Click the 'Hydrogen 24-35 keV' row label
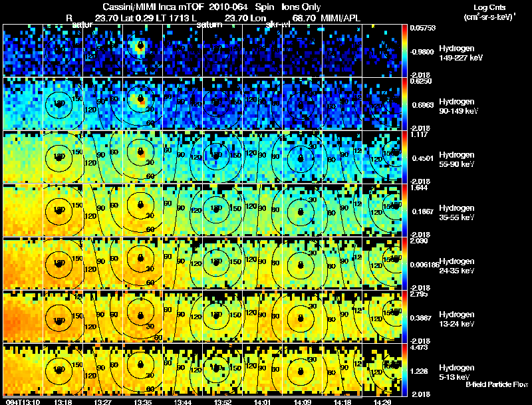Viewport: 532px width, 405px height. click(457, 266)
